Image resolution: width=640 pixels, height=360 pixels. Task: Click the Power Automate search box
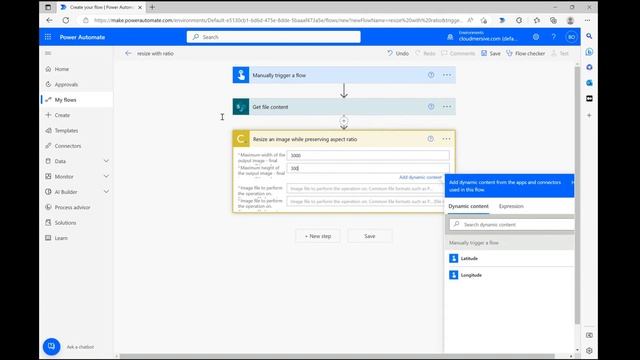273,37
